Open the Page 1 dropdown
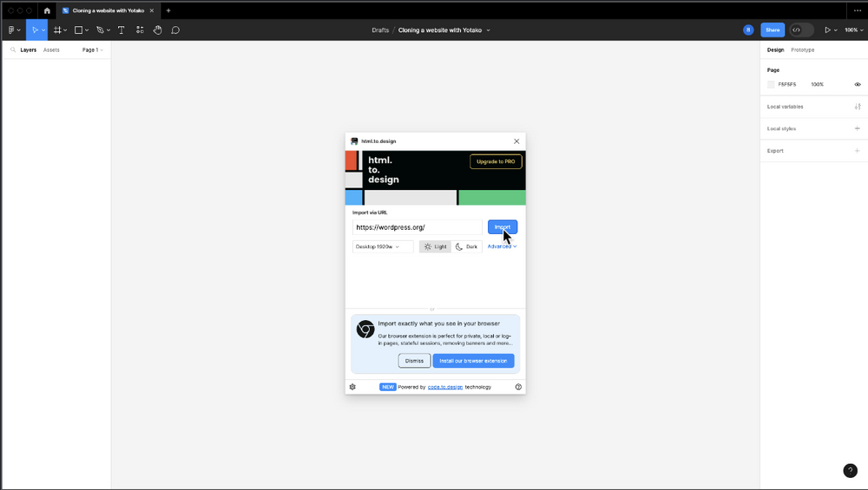The width and height of the screenshot is (868, 490). (93, 49)
